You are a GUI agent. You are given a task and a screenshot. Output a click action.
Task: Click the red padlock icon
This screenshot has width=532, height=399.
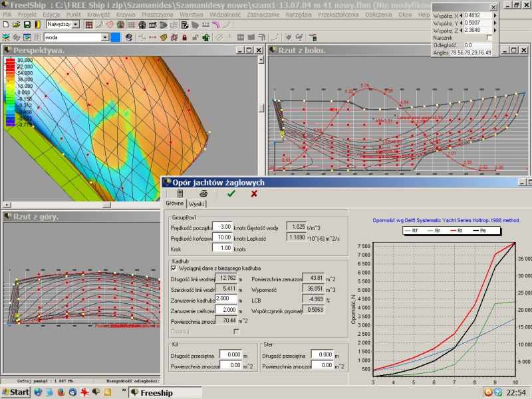coord(185,37)
